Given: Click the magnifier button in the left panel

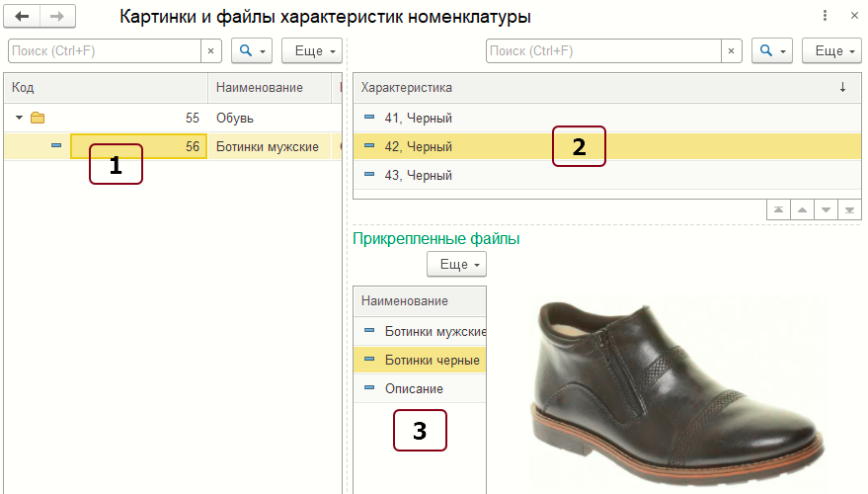Looking at the screenshot, I should click(251, 50).
